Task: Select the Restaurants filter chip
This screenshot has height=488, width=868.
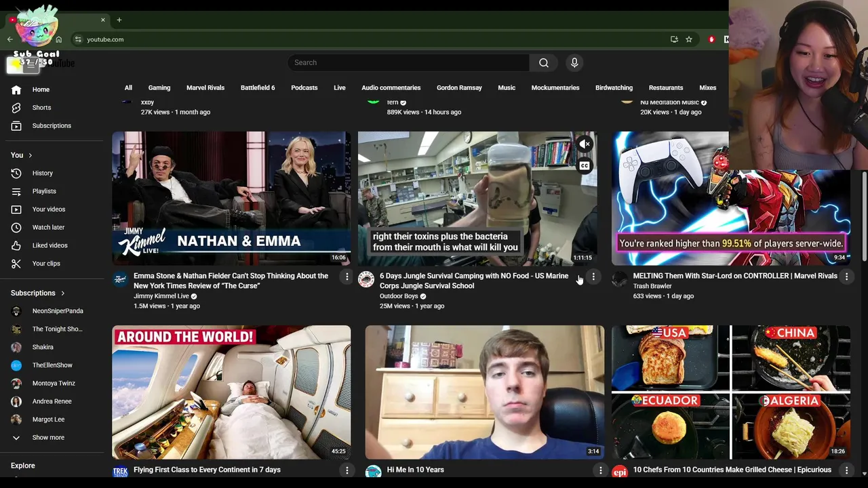Action: tap(666, 87)
